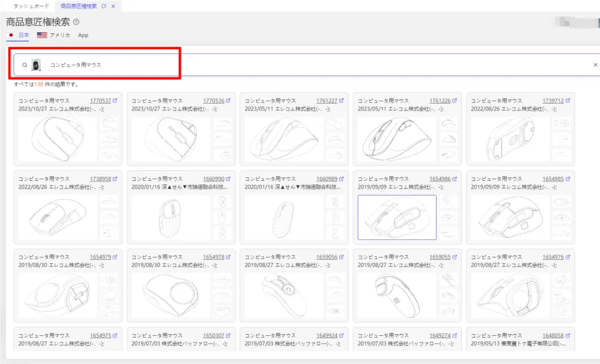
Task: Click the refresh icon on 商品意匠権検索 tab
Action: pyautogui.click(x=104, y=6)
